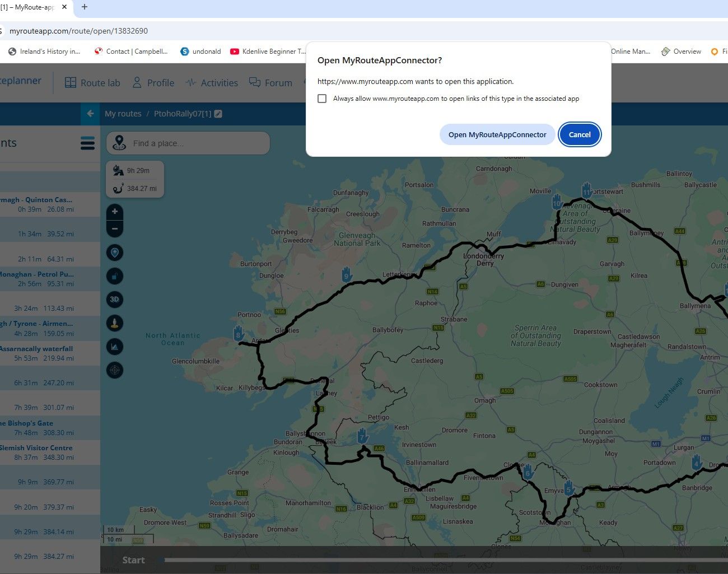
Task: Enable the 3D map view
Action: point(115,300)
